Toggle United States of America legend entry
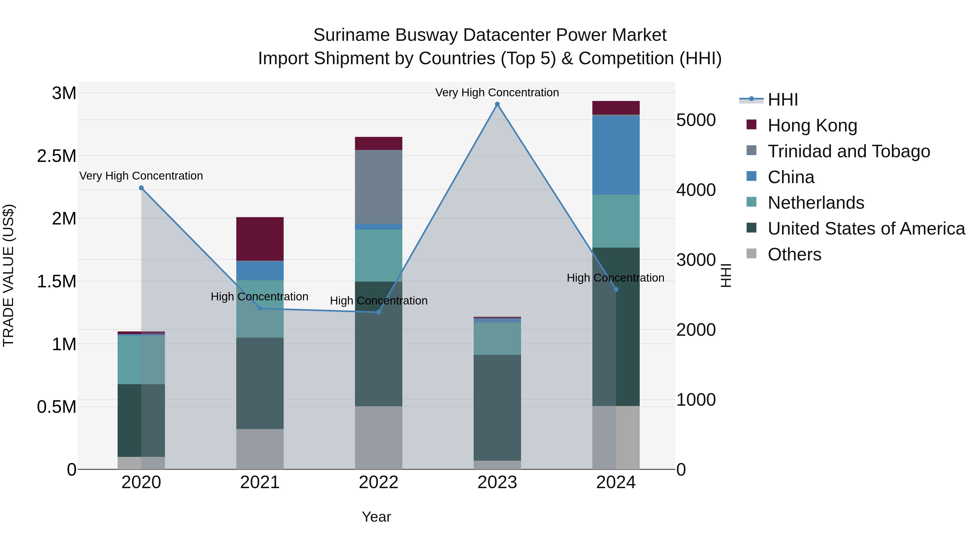The width and height of the screenshot is (980, 551). (856, 229)
